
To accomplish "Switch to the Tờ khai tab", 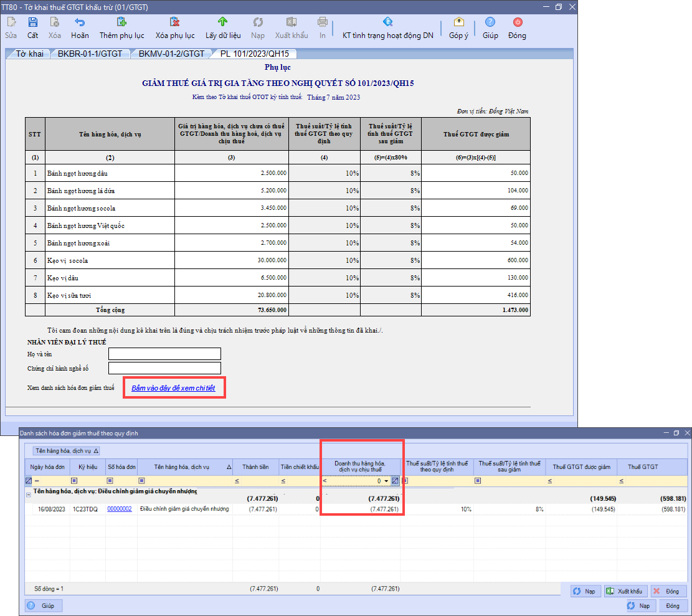I will pos(29,54).
